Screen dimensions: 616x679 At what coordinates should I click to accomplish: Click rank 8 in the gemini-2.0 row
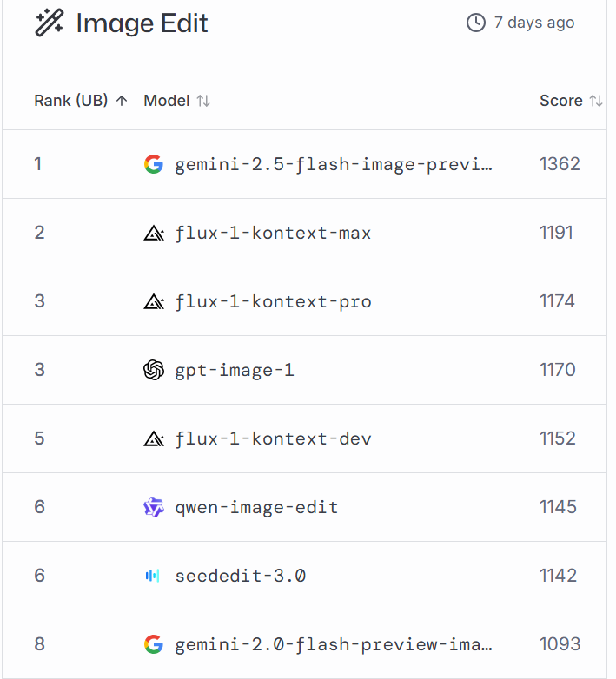(39, 644)
